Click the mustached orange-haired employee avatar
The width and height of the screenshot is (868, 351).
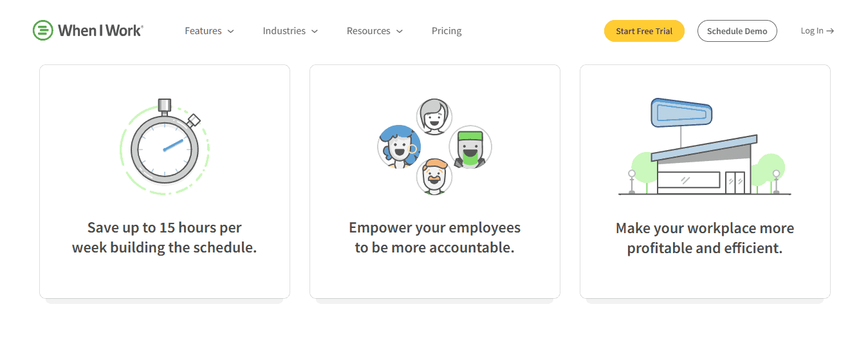(x=434, y=176)
